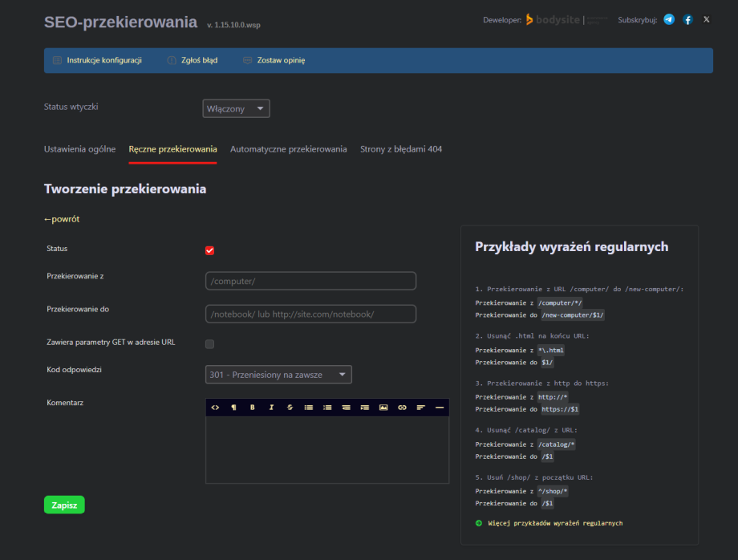This screenshot has width=738, height=560.
Task: Apply italic formatting in comment editor
Action: [x=271, y=408]
